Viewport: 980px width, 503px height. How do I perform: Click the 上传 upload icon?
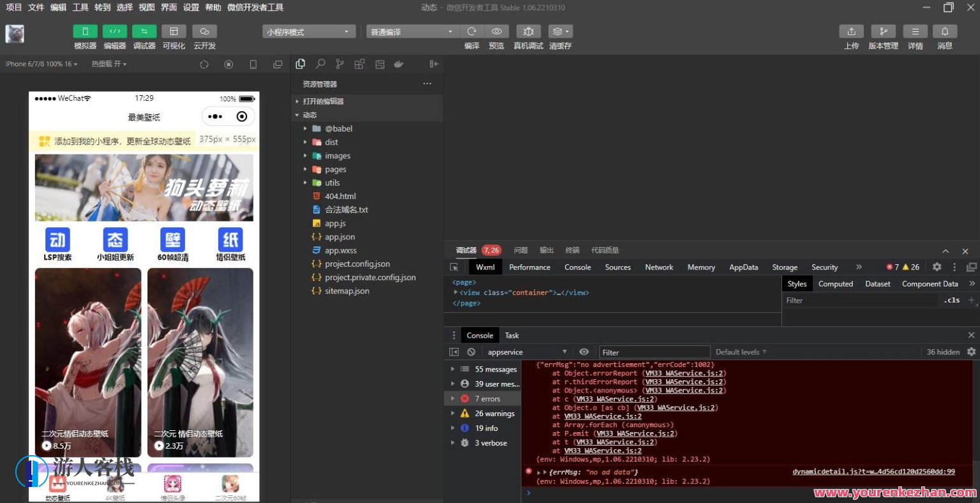[851, 31]
